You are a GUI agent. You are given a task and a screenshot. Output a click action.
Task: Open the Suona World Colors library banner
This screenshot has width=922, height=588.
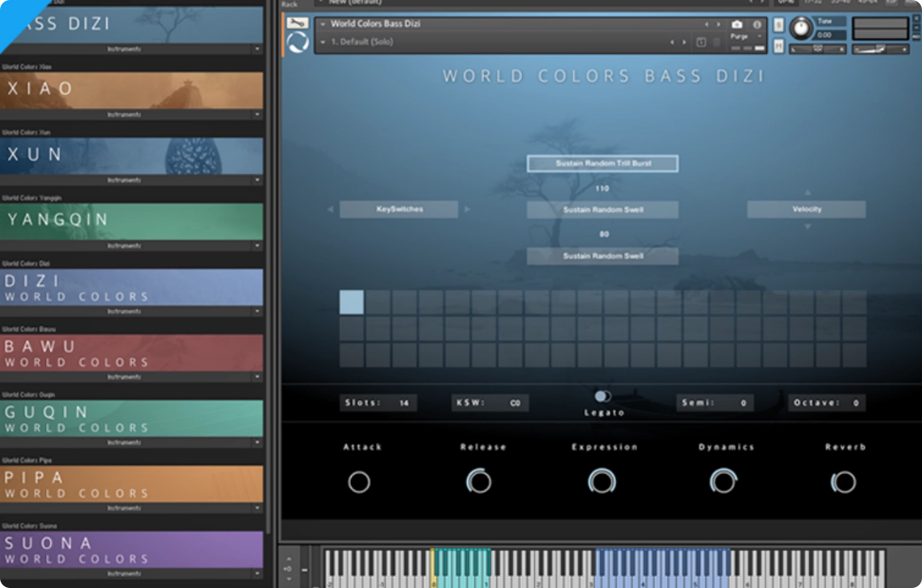click(x=131, y=549)
